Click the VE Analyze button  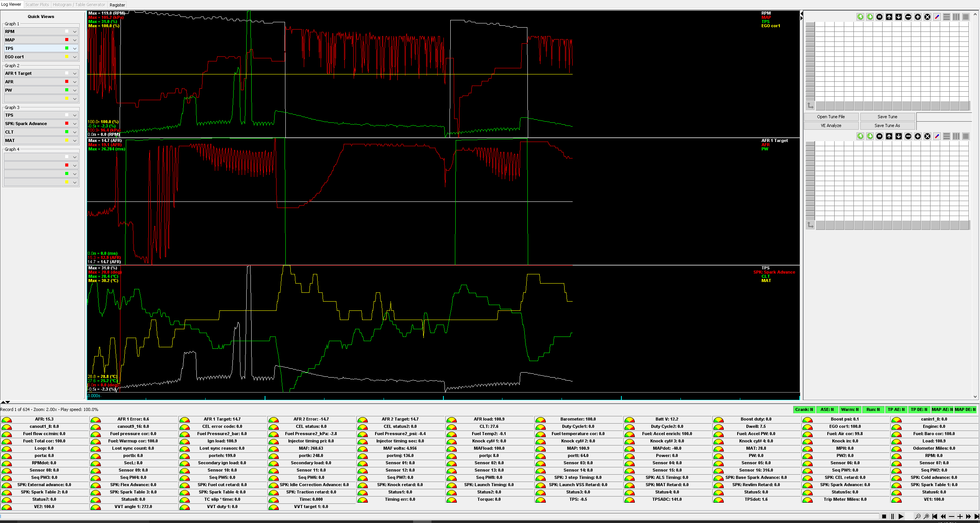[x=831, y=125]
